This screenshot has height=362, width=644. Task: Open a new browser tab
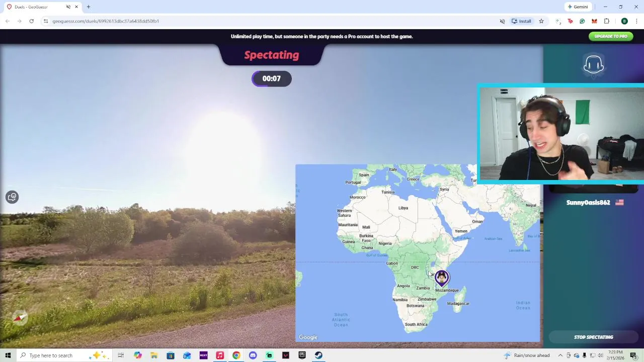click(x=89, y=7)
